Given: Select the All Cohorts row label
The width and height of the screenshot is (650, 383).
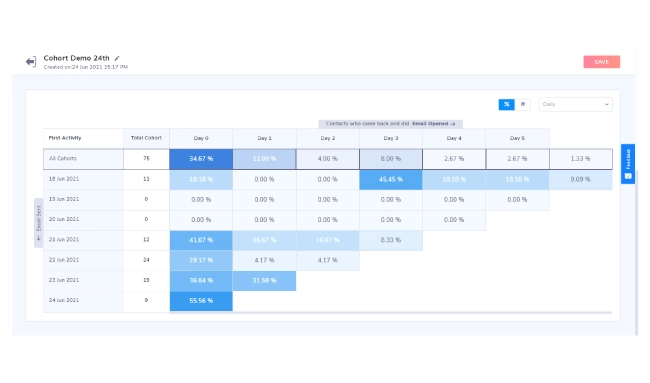Looking at the screenshot, I should coord(83,159).
